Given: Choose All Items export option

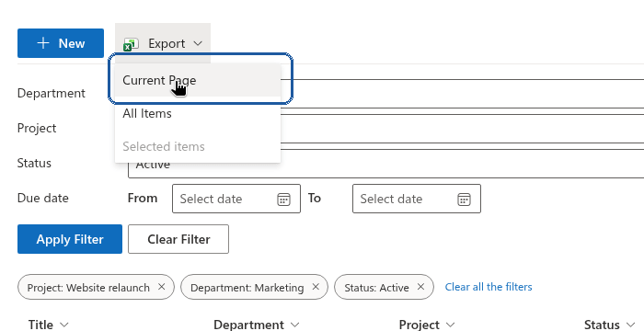Looking at the screenshot, I should pos(198,113).
